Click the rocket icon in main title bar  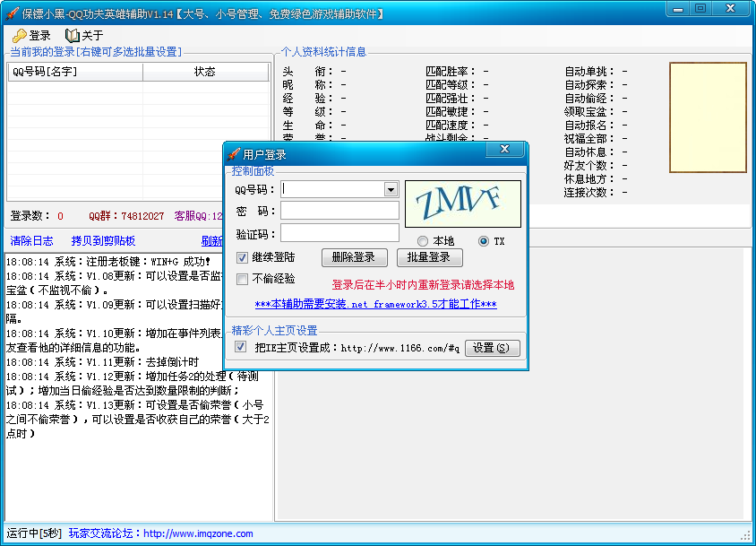12,13
